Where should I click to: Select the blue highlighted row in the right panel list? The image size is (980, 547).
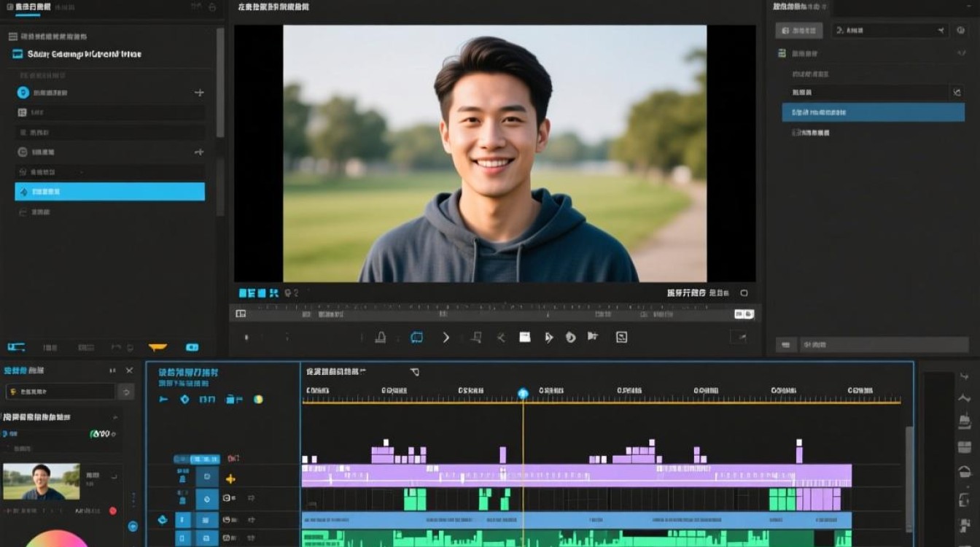point(874,112)
